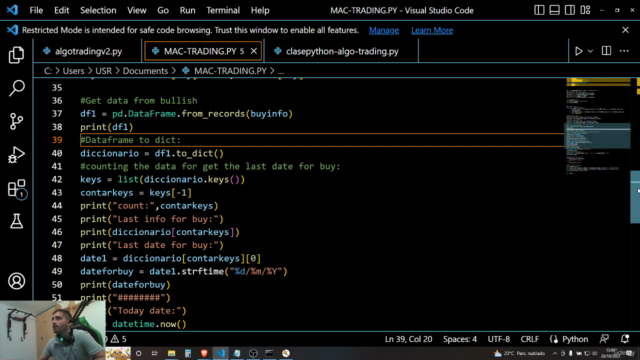
Task: Change encoding via UTF-8 status item
Action: click(499, 339)
